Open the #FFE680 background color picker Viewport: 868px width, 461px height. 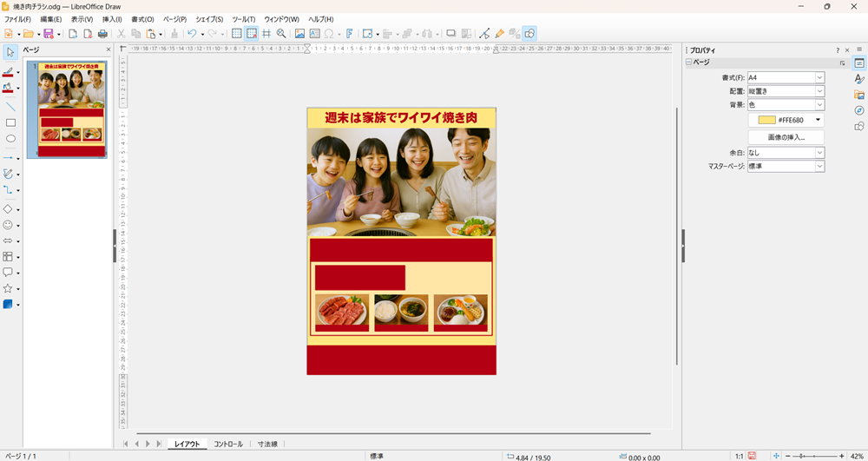786,120
